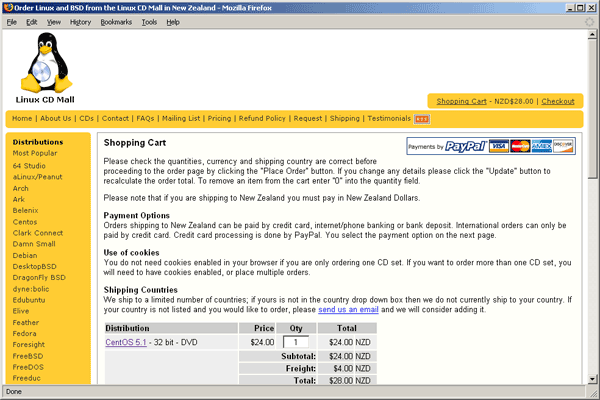Open 64 Studio distribution
This screenshot has height=400, width=600.
[x=29, y=166]
